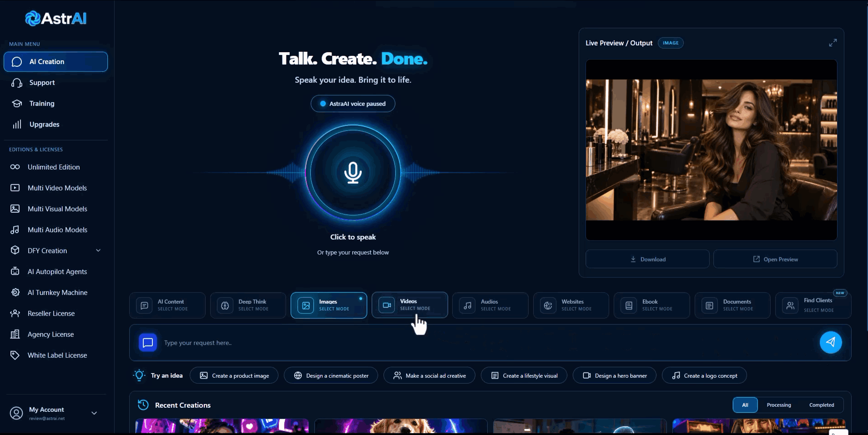868x435 pixels.
Task: Download the preview output image
Action: tap(647, 259)
